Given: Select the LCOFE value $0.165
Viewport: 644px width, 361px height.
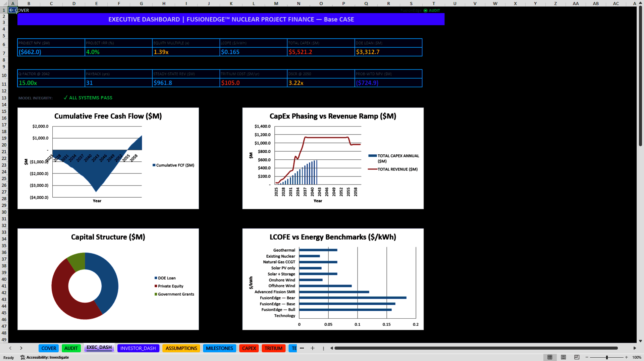Looking at the screenshot, I should (254, 52).
